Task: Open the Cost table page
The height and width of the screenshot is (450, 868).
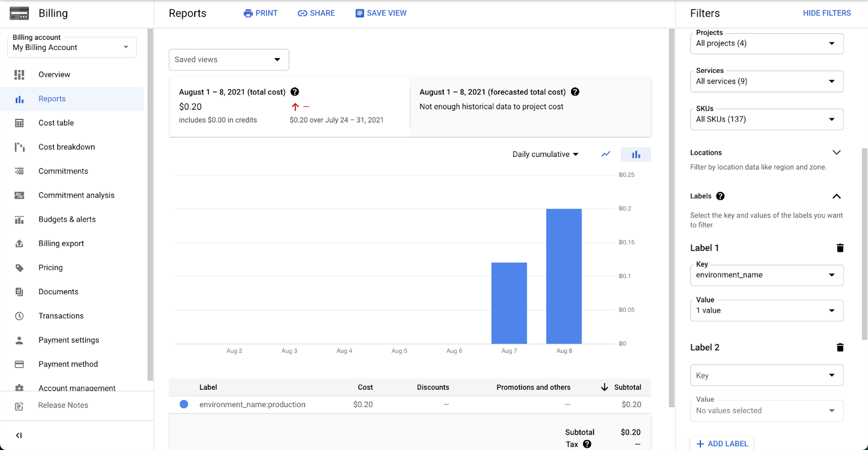Action: click(x=56, y=123)
